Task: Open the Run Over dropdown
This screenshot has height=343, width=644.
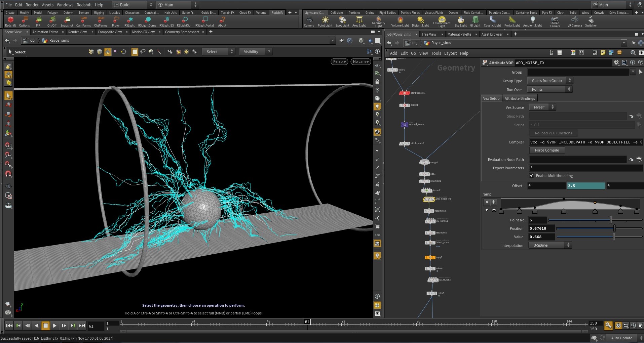Action: pyautogui.click(x=550, y=89)
